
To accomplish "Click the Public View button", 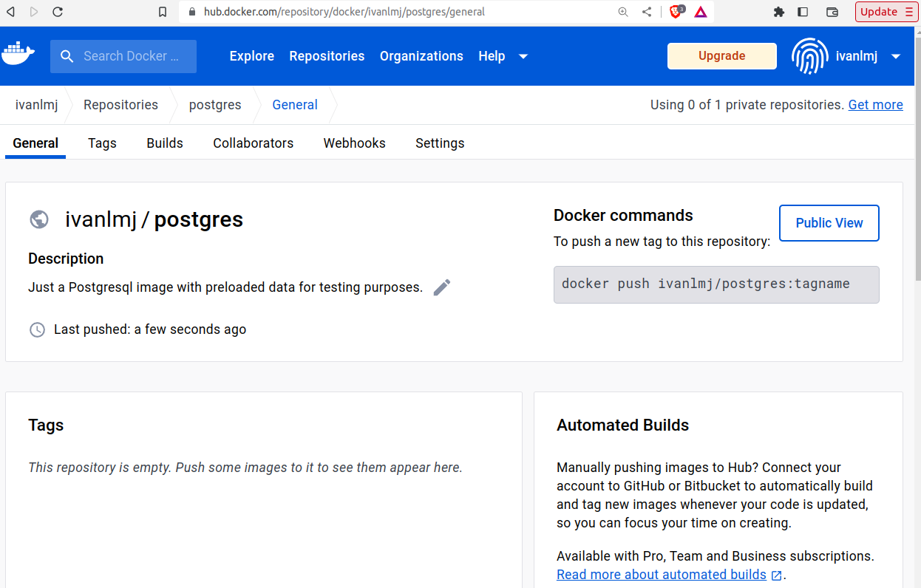I will coord(829,223).
